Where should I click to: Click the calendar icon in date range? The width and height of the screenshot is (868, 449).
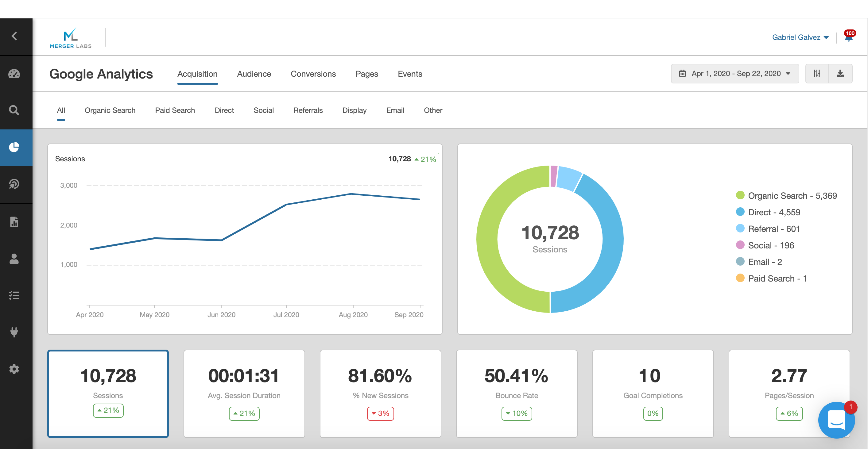(682, 73)
